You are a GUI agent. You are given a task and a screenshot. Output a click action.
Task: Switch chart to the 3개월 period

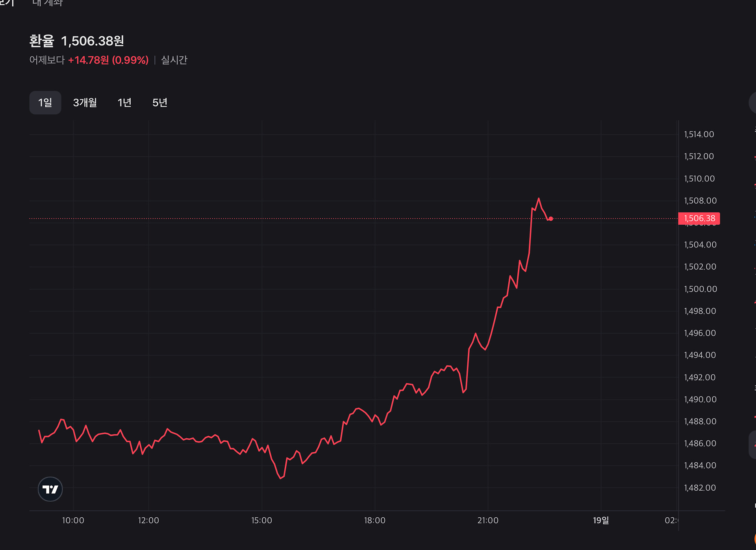pos(85,103)
